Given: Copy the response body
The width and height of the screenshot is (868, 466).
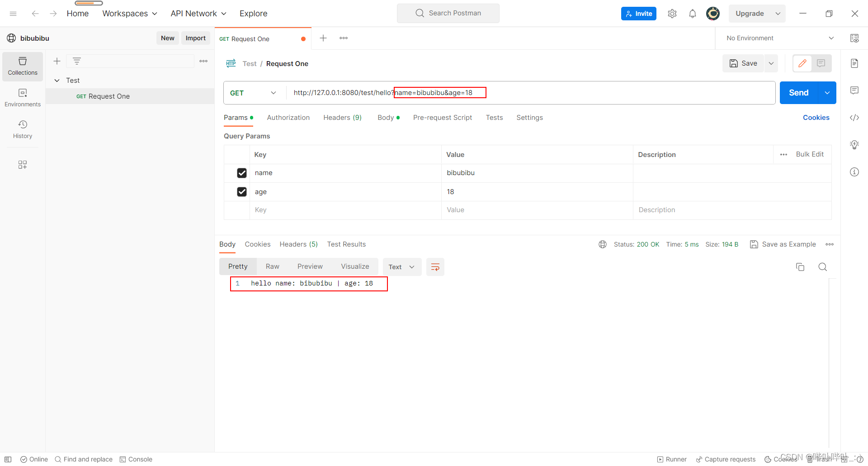Looking at the screenshot, I should [800, 267].
